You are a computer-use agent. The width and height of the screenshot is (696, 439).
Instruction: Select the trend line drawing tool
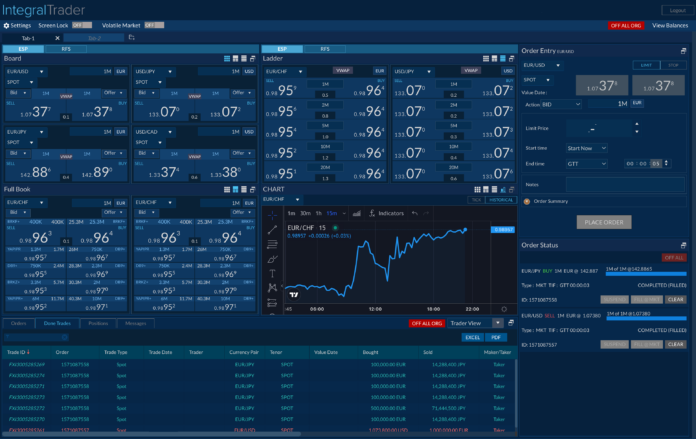272,230
